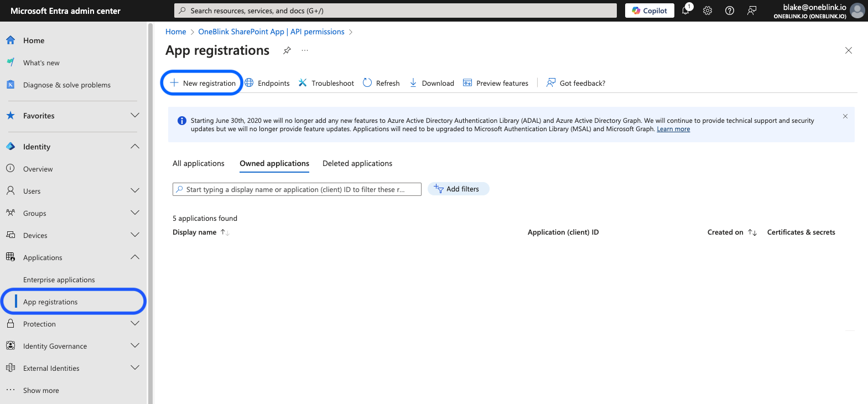
Task: Open the Settings gear icon
Action: (x=708, y=11)
